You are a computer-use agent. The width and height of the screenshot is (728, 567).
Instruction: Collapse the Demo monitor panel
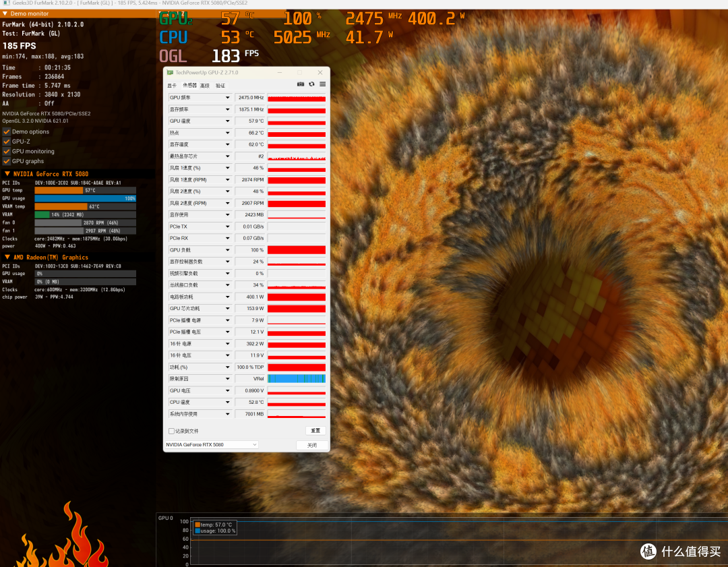click(x=5, y=13)
